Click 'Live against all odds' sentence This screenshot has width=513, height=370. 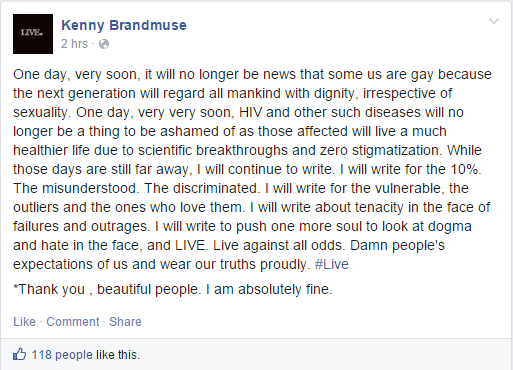coord(278,245)
